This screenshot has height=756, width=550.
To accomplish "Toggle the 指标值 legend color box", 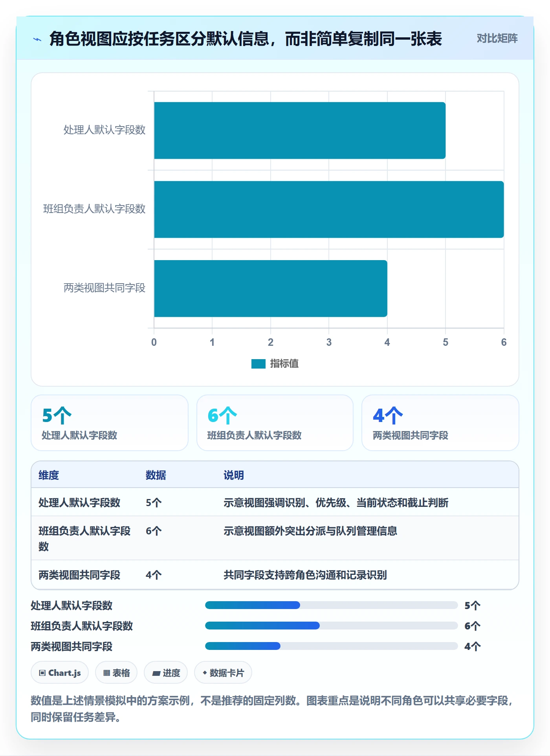I will click(x=258, y=364).
